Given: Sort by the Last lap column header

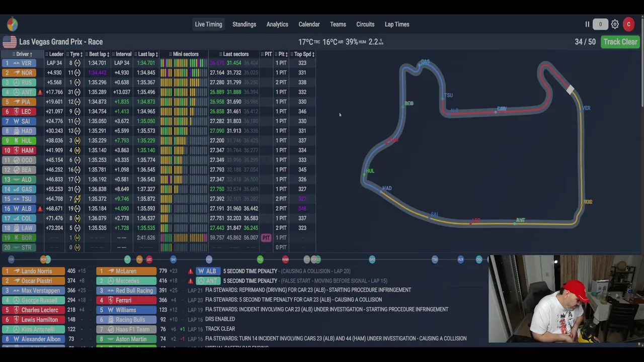Looking at the screenshot, I should (146, 54).
